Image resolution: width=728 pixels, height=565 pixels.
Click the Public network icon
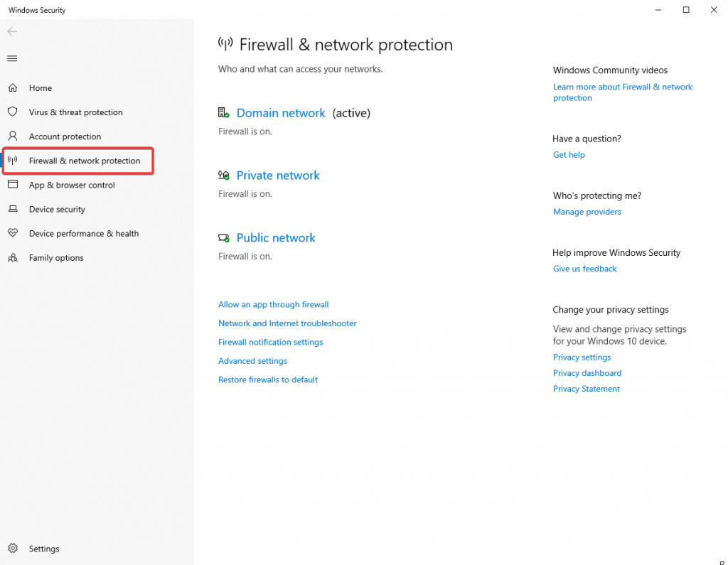224,237
